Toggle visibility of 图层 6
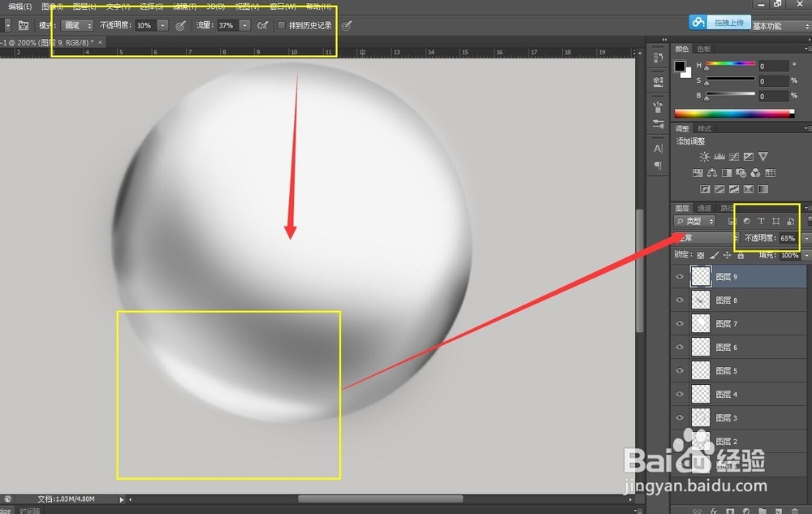812x514 pixels. 680,348
